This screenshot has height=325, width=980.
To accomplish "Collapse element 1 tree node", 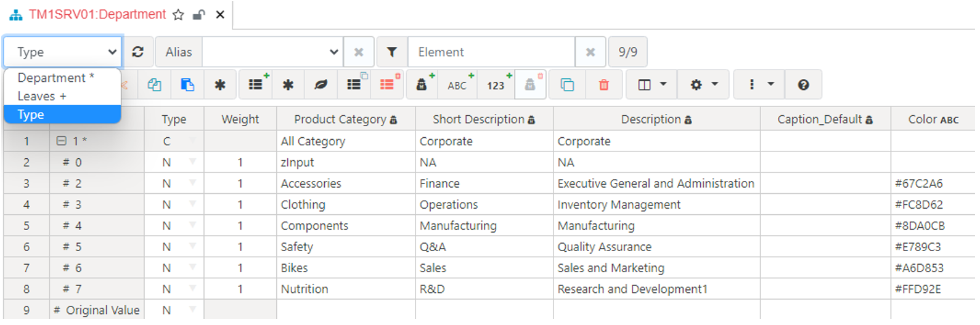I will [61, 141].
